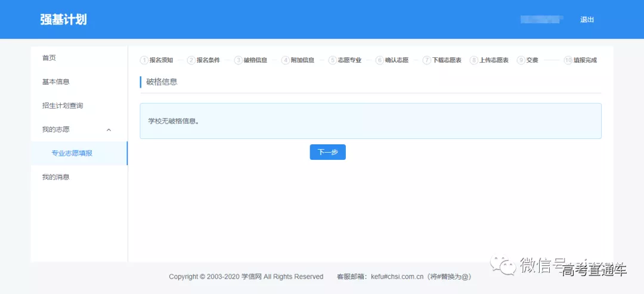Select step 2 报名条件

point(204,60)
